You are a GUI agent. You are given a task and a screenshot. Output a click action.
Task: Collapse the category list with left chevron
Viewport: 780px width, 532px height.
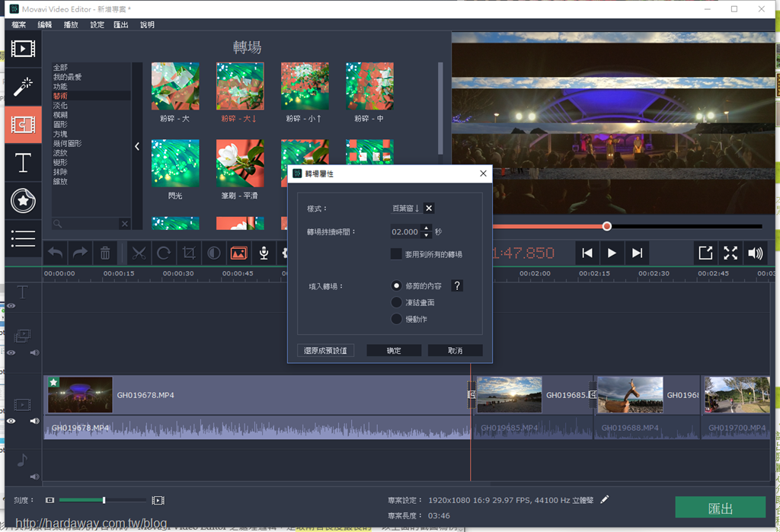pyautogui.click(x=137, y=146)
